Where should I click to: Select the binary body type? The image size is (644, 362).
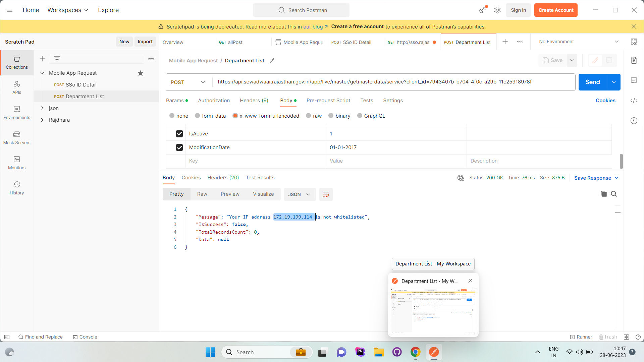(x=331, y=116)
